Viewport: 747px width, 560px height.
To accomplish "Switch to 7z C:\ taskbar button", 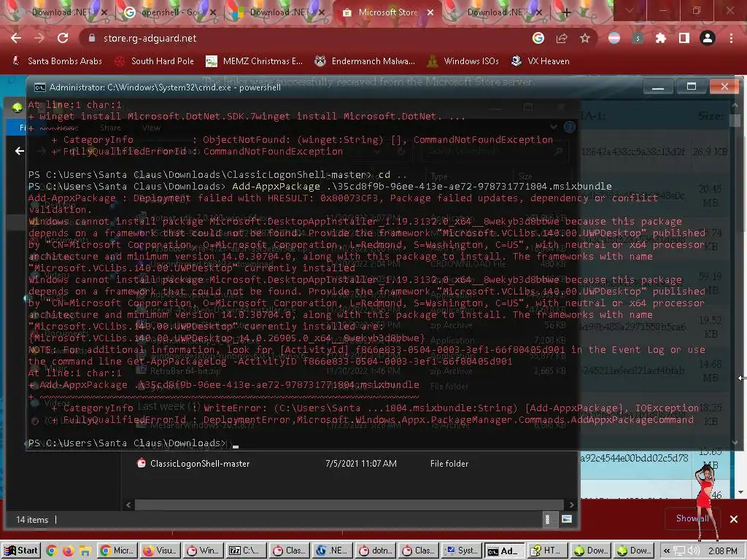I will 247,551.
